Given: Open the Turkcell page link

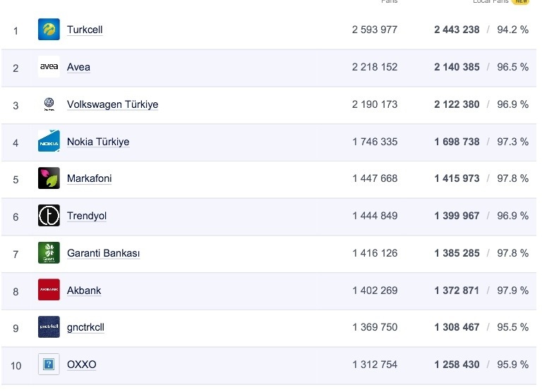Looking at the screenshot, I should [85, 30].
